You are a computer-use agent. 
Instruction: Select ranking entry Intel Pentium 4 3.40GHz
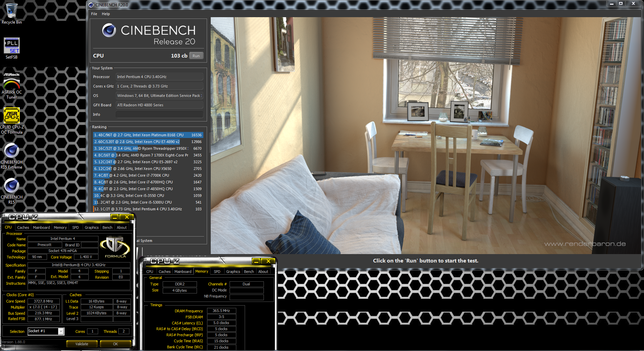148,209
